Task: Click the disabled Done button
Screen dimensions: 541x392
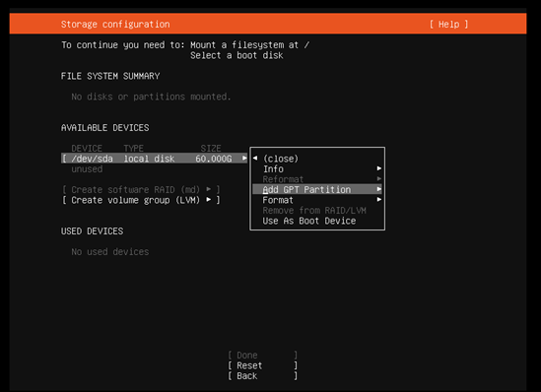Action: tap(262, 356)
